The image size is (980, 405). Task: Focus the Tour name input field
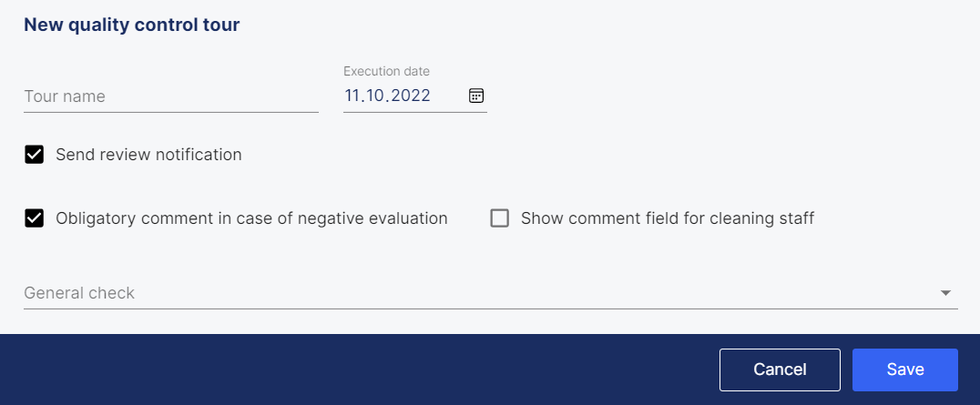[x=171, y=96]
